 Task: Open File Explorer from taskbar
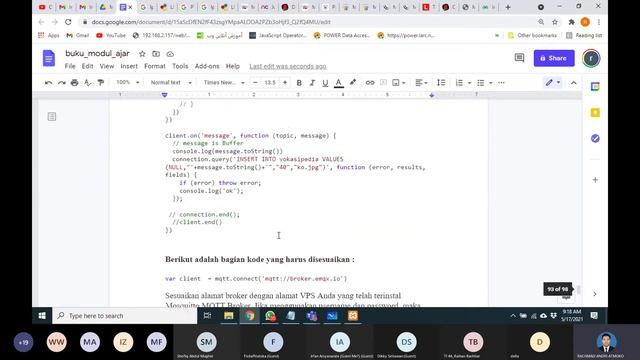click(229, 316)
